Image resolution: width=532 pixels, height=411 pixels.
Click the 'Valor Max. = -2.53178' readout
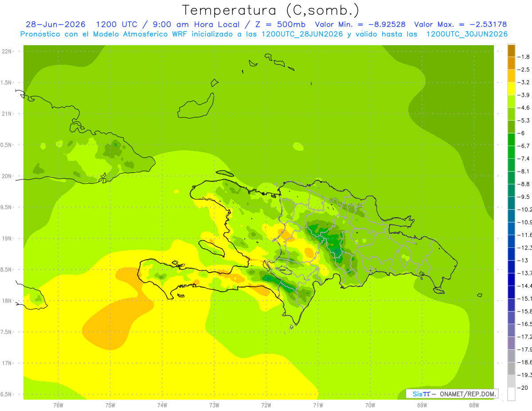tap(460, 24)
